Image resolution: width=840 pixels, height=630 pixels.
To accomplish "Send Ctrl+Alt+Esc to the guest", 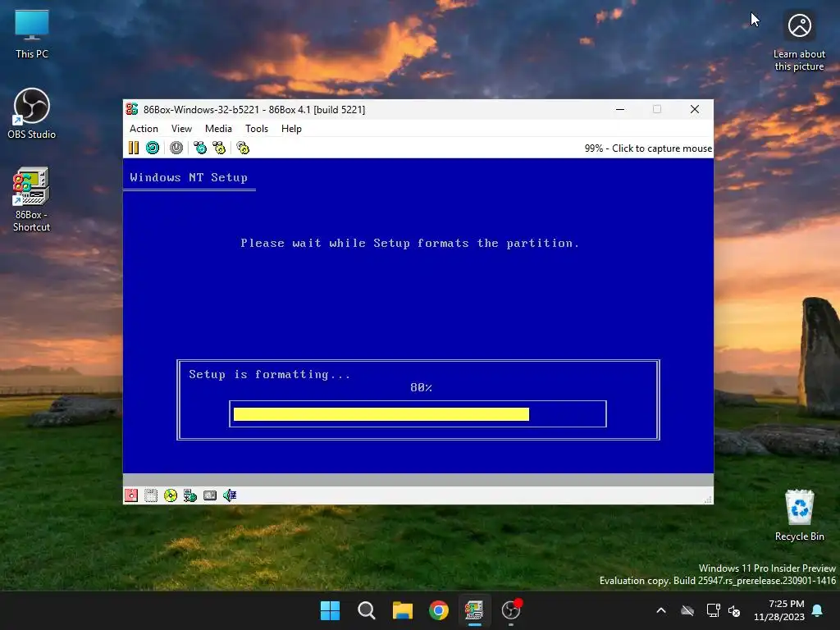I will tap(220, 148).
